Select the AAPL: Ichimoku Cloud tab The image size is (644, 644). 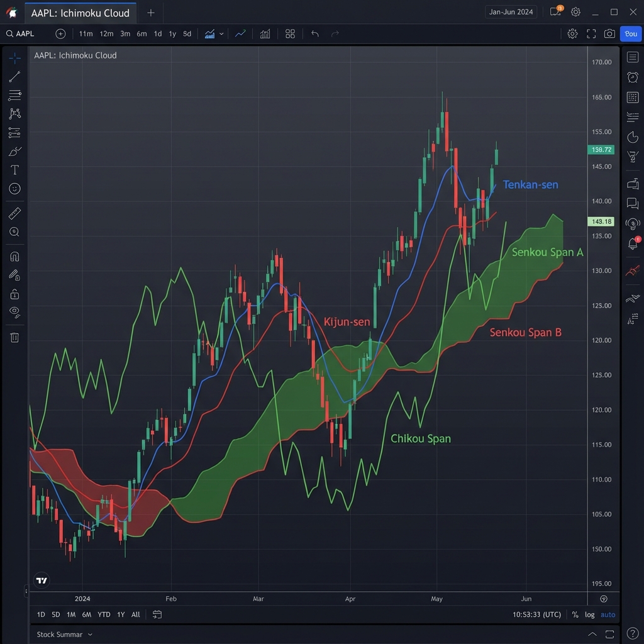80,13
